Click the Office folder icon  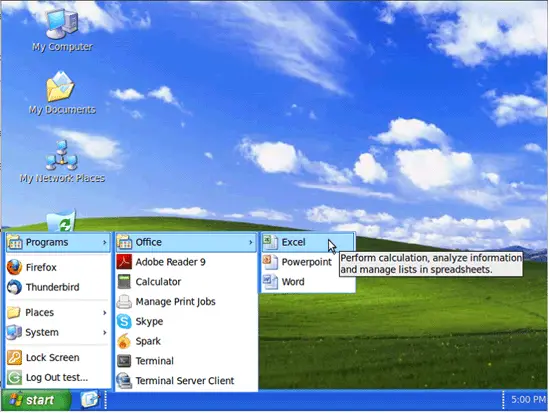pos(124,242)
